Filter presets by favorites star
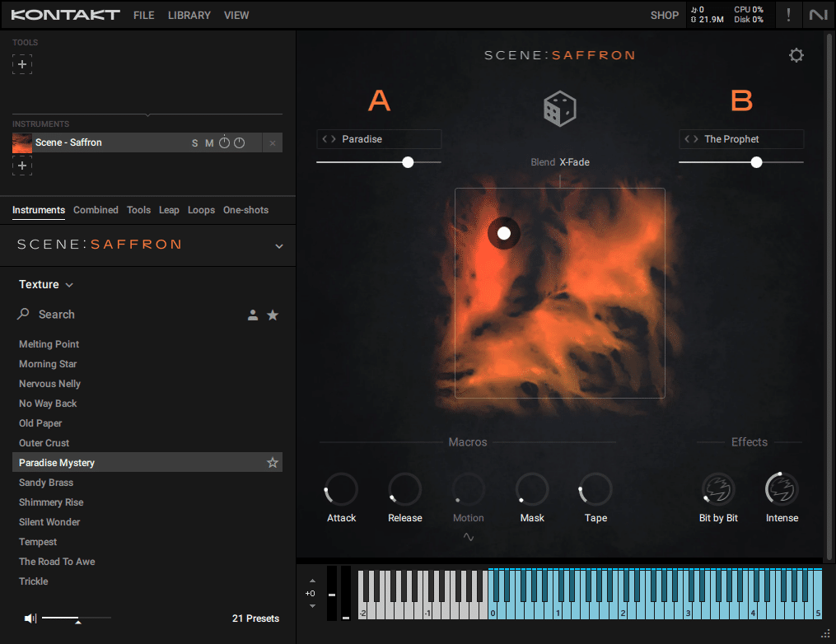836x644 pixels. [273, 315]
